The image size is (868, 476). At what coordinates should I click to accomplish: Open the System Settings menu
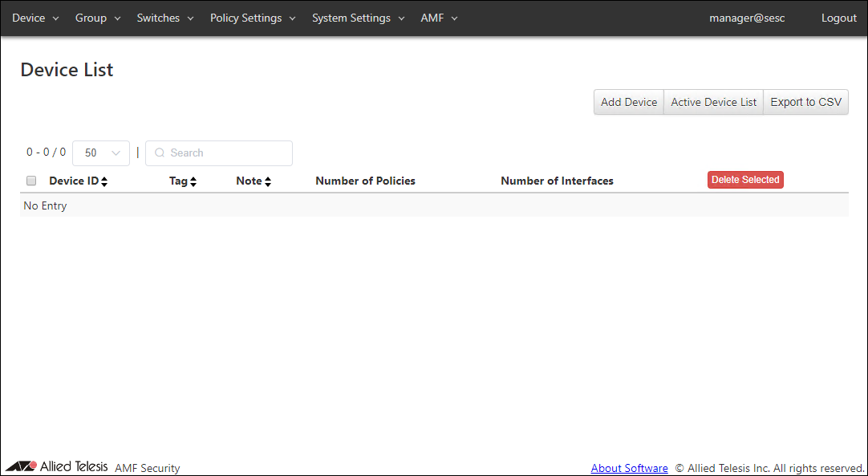click(x=358, y=18)
